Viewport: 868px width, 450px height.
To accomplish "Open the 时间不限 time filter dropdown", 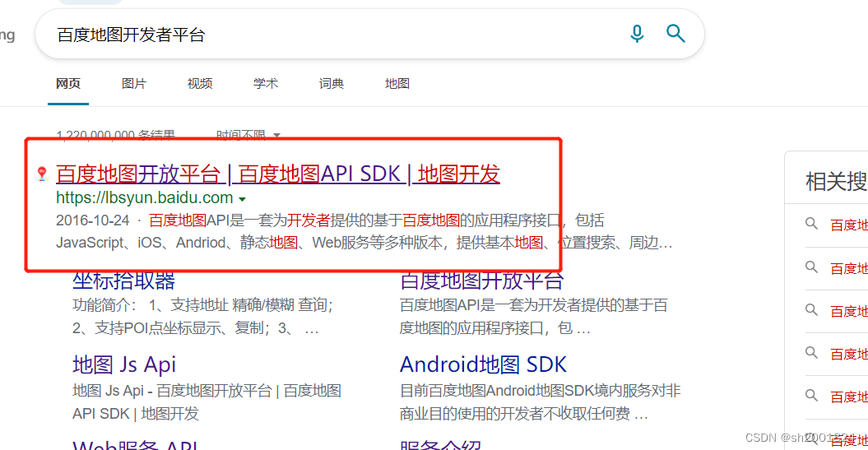I will tap(248, 134).
